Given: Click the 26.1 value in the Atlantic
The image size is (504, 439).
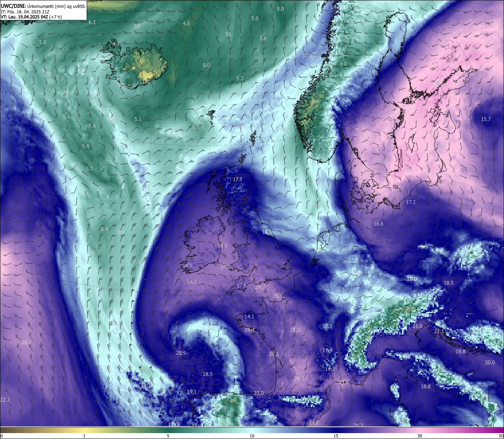Looking at the screenshot, I should tap(26, 342).
